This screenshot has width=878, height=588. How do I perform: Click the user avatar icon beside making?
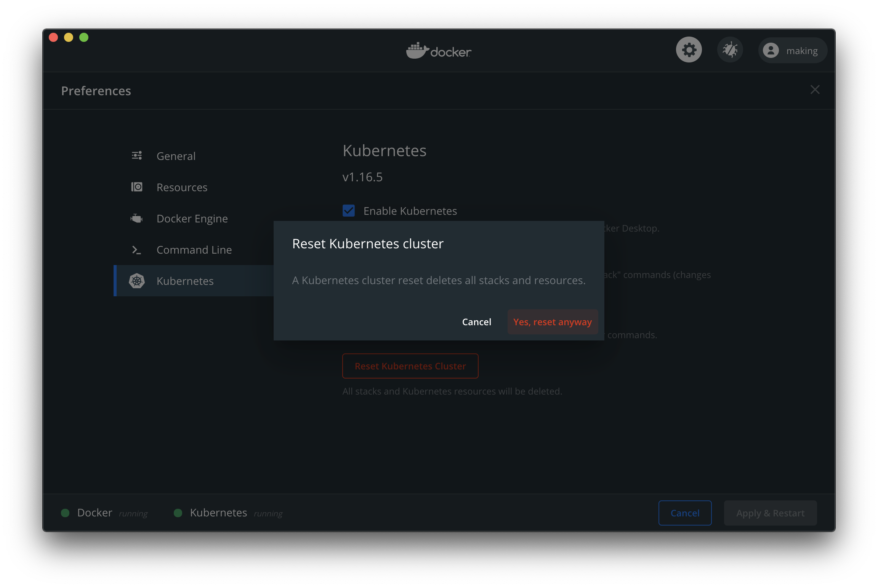pos(771,51)
